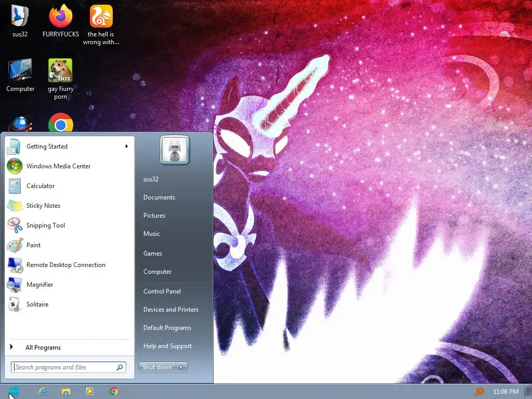Click the Sticky Notes icon
The width and height of the screenshot is (532, 399).
pos(15,206)
